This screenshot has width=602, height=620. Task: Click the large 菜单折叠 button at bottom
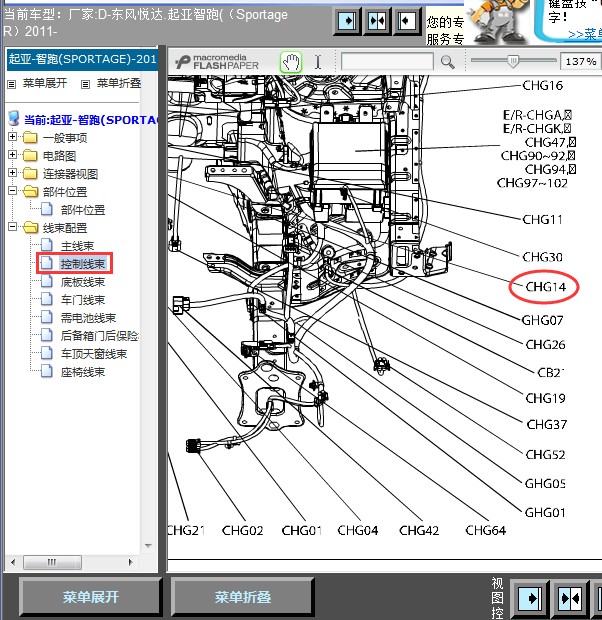coord(242,597)
